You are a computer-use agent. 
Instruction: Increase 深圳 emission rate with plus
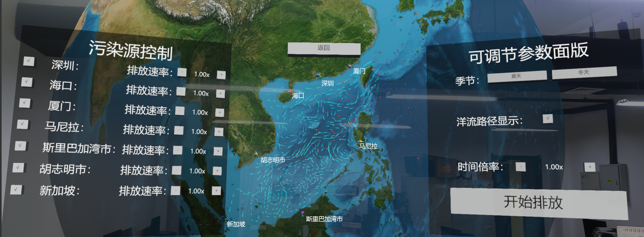point(221,74)
